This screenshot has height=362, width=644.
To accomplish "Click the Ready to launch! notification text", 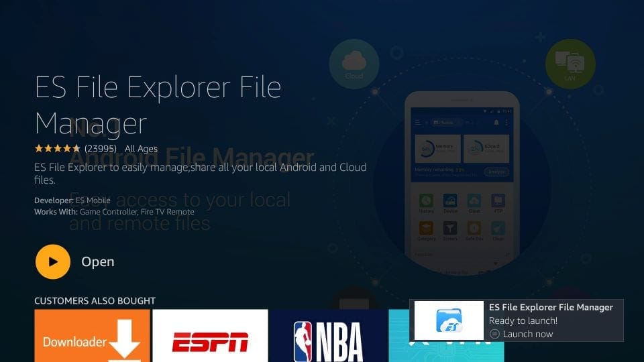I will 523,320.
